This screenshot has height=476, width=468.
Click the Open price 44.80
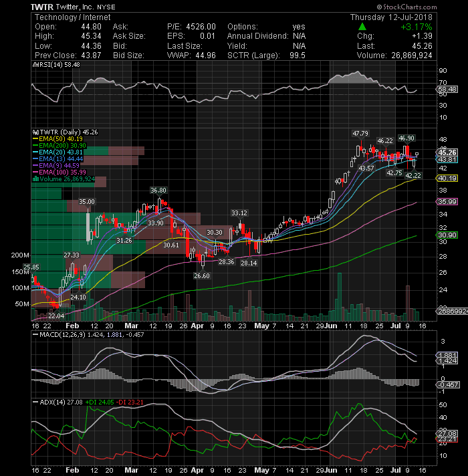click(91, 27)
